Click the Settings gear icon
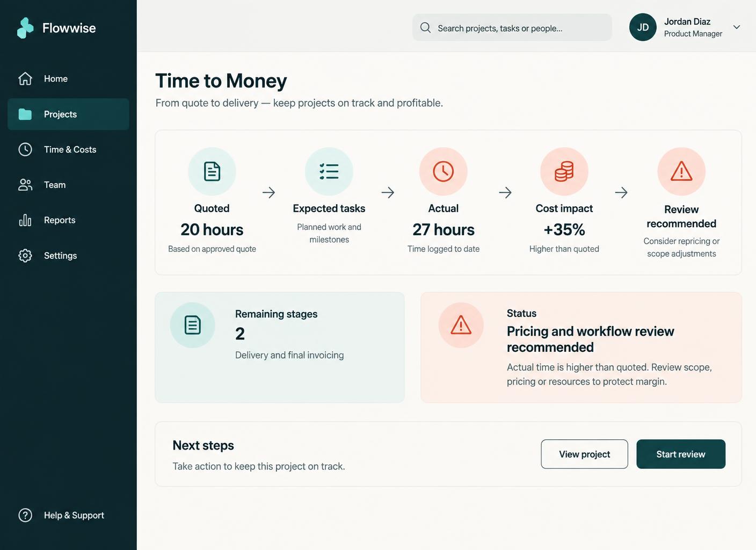 25,256
